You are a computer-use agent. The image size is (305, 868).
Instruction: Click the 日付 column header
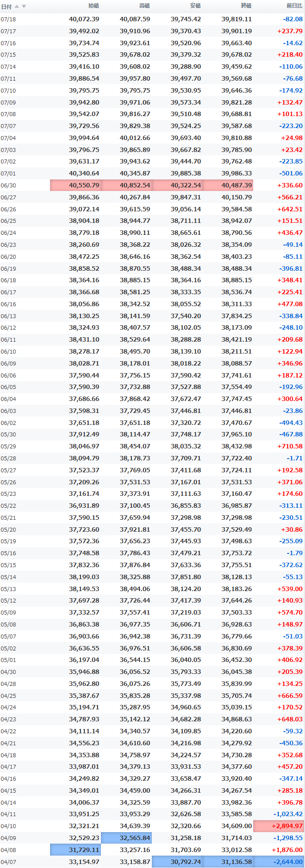pyautogui.click(x=6, y=6)
